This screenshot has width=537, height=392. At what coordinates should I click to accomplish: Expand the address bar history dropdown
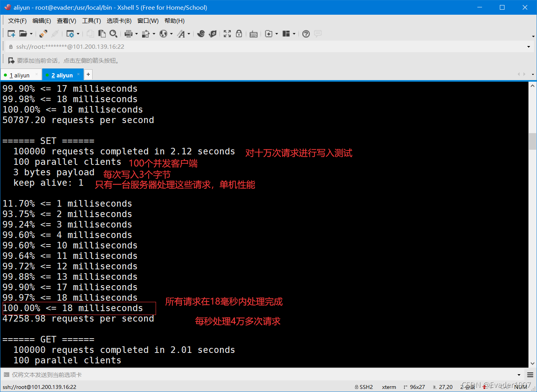528,47
